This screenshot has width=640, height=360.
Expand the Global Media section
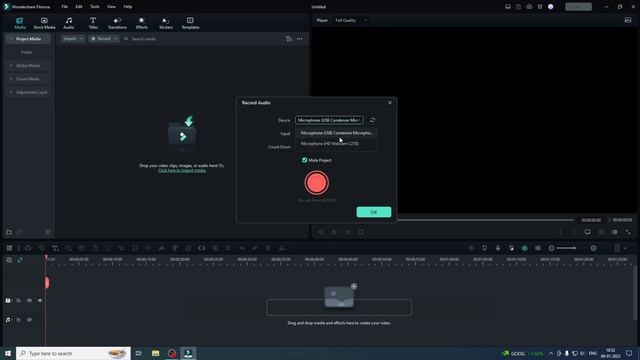coord(11,66)
